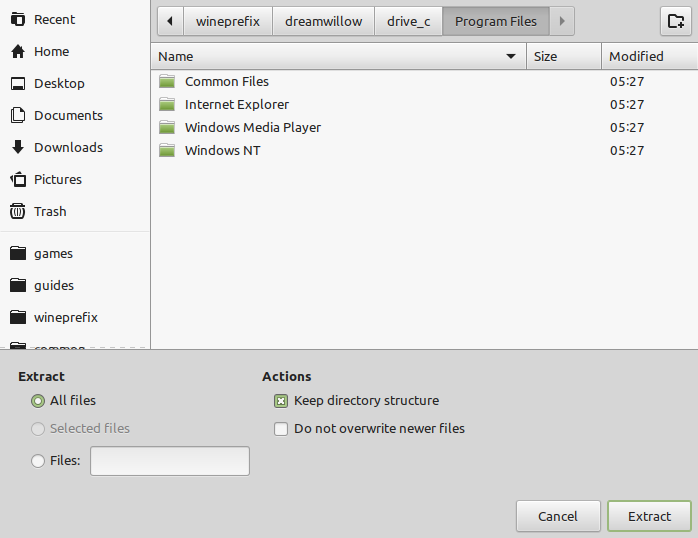Image resolution: width=698 pixels, height=538 pixels.
Task: Open Recent from the sidebar
Action: [43, 20]
